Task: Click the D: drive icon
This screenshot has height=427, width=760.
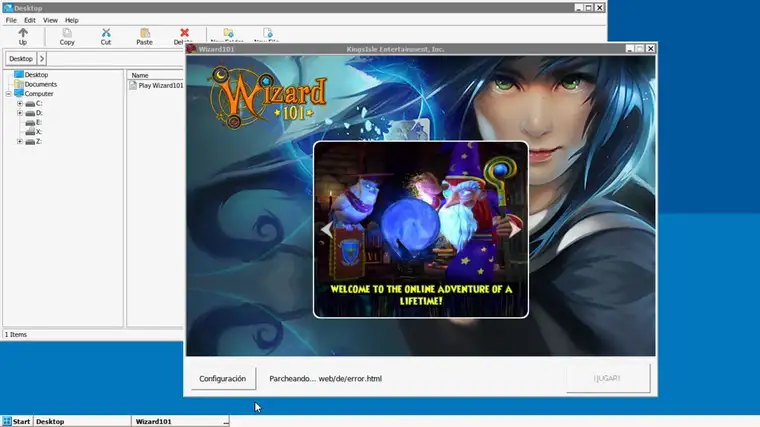Action: coord(30,113)
